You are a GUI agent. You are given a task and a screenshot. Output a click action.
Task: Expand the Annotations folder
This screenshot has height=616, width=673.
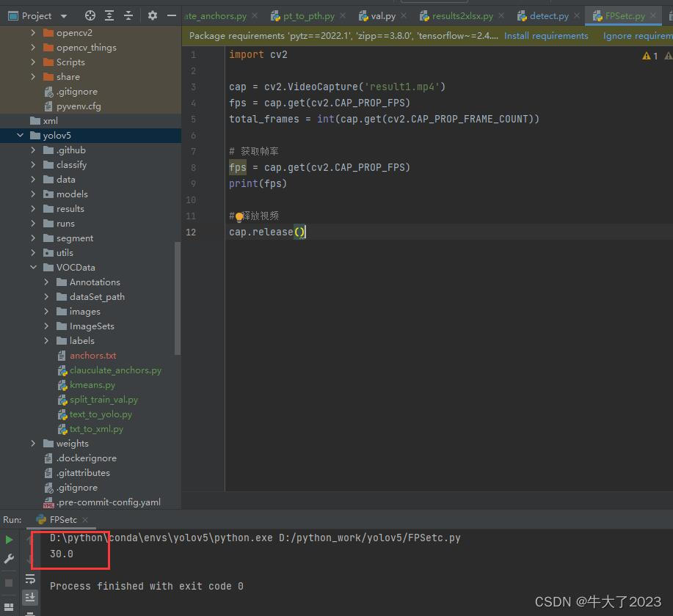[x=46, y=282]
